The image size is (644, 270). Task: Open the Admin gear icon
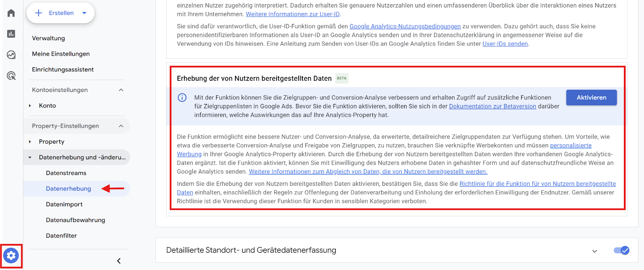point(11,255)
